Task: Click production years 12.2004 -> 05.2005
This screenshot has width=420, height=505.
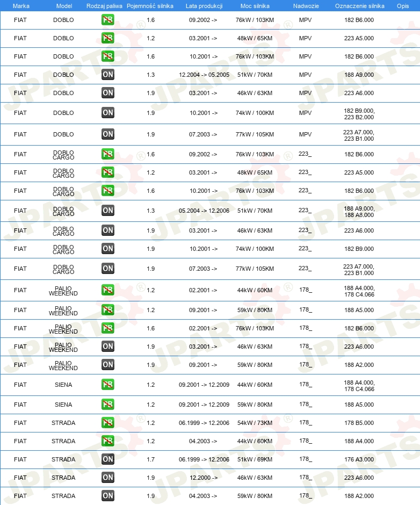Action: click(x=204, y=75)
